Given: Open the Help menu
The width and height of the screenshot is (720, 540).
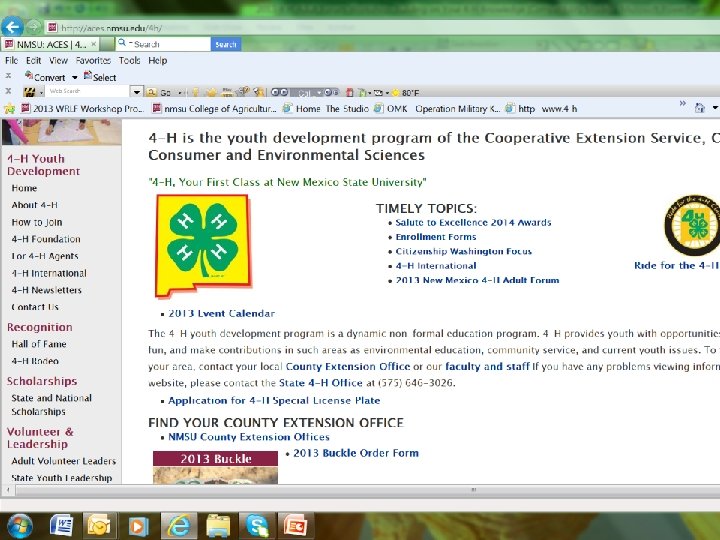Looking at the screenshot, I should [x=158, y=61].
